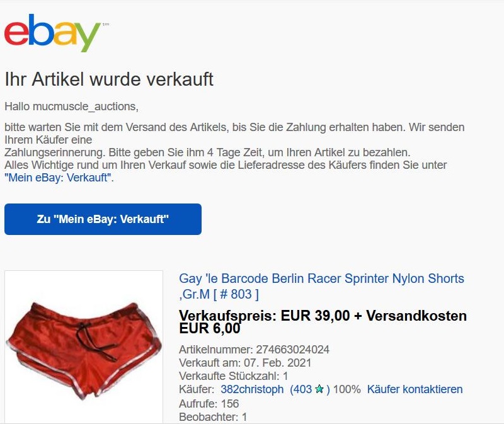Click the Artikelnummer 274663024024 text
The width and height of the screenshot is (504, 424).
pos(255,350)
